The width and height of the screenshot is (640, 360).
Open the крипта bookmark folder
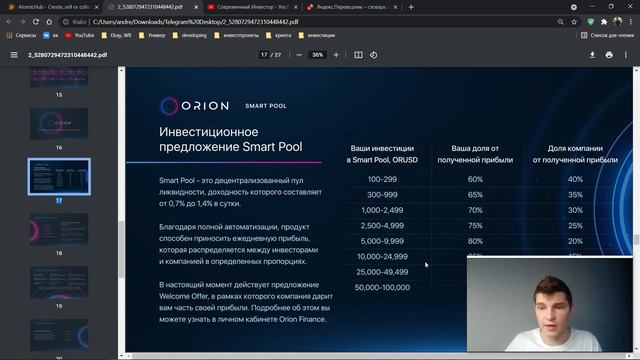[278, 35]
